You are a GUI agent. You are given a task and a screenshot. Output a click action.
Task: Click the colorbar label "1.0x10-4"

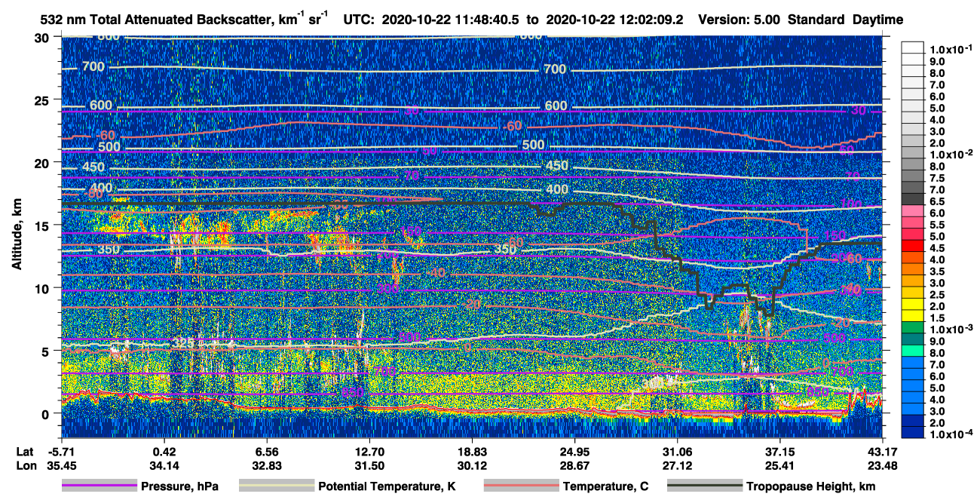coord(951,434)
